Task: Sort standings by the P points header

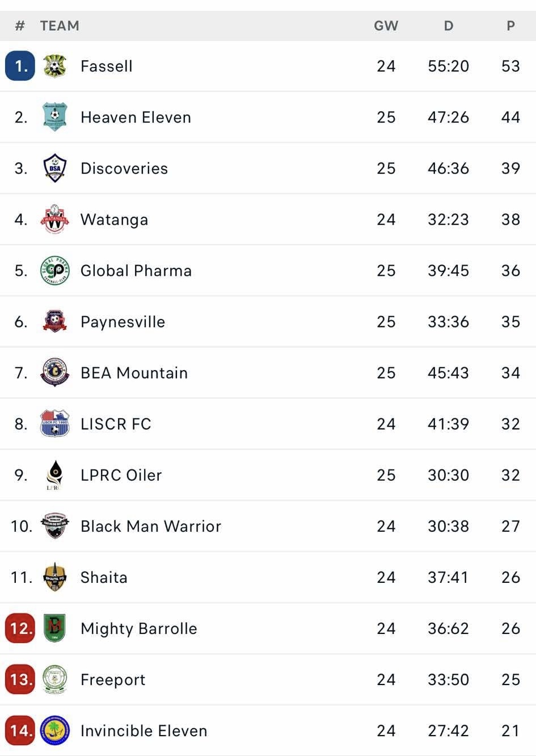Action: [x=511, y=26]
